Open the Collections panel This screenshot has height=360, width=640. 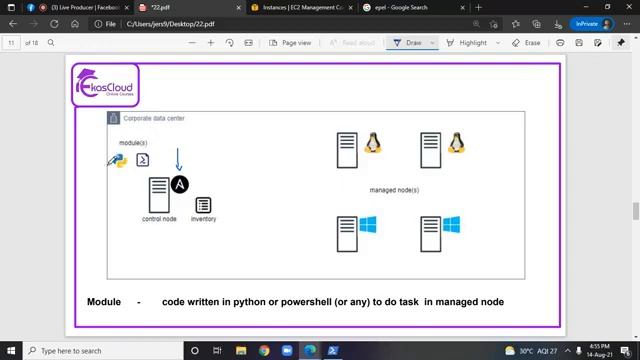(536, 24)
